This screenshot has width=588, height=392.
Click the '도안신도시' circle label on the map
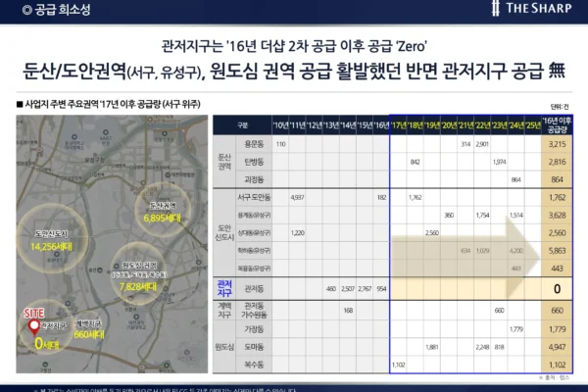pyautogui.click(x=51, y=233)
